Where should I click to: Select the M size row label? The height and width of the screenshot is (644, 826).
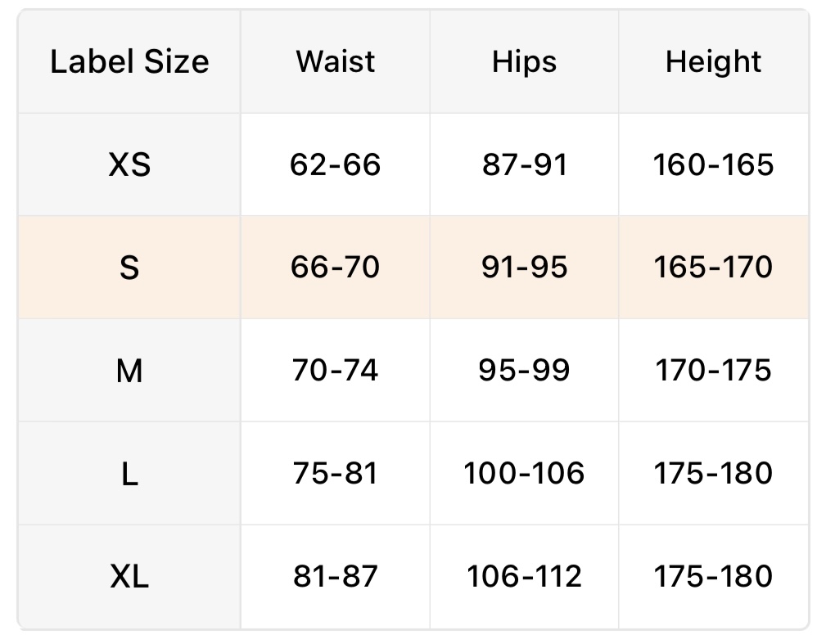coord(129,371)
